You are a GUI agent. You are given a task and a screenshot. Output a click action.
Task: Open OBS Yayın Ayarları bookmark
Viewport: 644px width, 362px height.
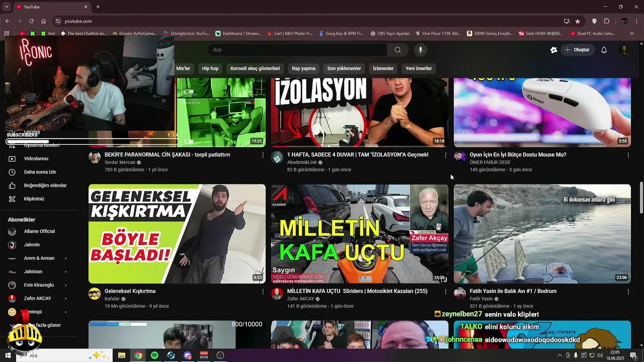click(390, 34)
